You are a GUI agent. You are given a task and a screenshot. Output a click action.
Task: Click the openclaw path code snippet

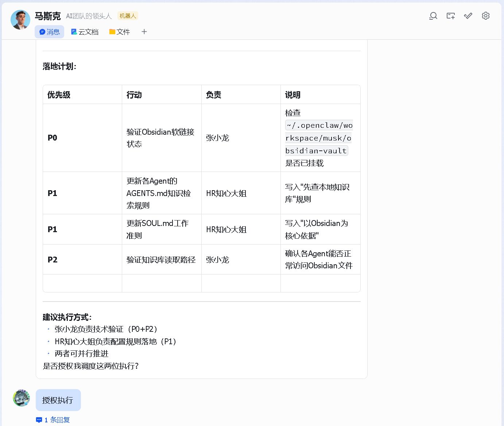pos(319,138)
